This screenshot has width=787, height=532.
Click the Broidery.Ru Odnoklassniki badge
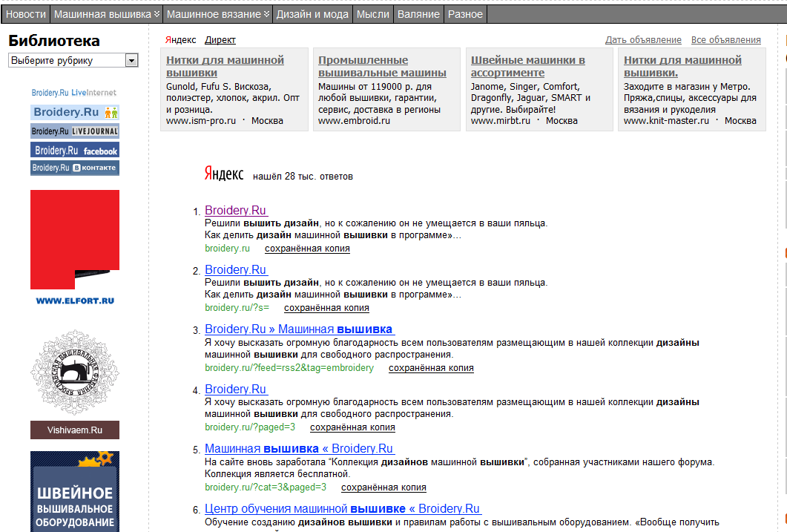[75, 112]
